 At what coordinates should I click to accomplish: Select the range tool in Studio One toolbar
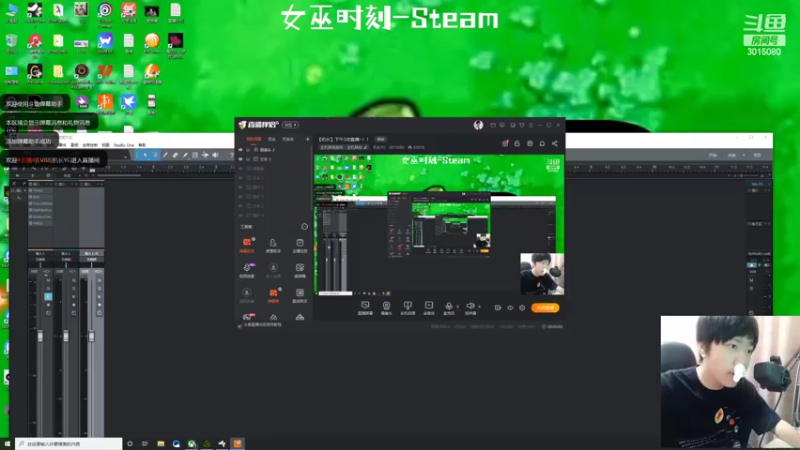pyautogui.click(x=155, y=155)
